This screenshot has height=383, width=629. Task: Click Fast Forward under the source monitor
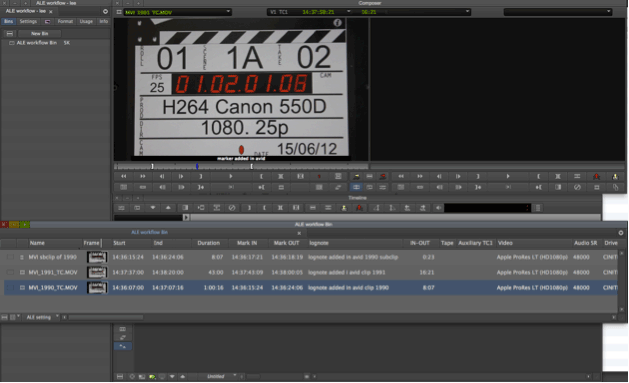[x=143, y=176]
